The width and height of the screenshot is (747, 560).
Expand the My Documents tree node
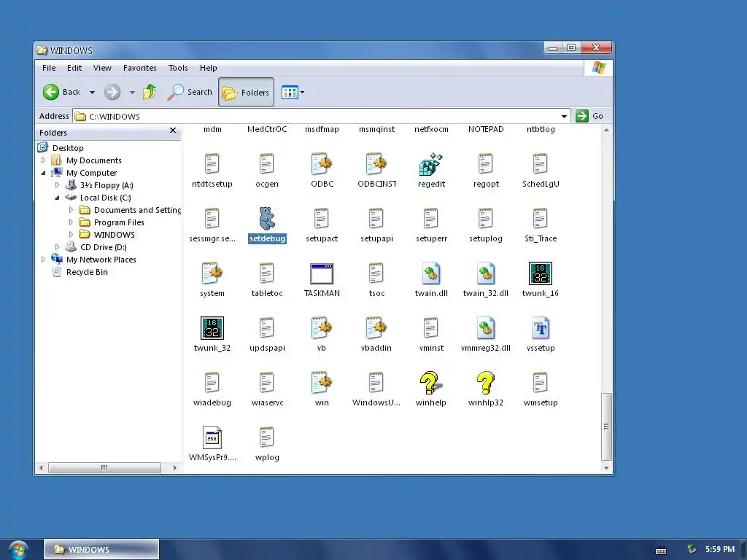[x=43, y=160]
